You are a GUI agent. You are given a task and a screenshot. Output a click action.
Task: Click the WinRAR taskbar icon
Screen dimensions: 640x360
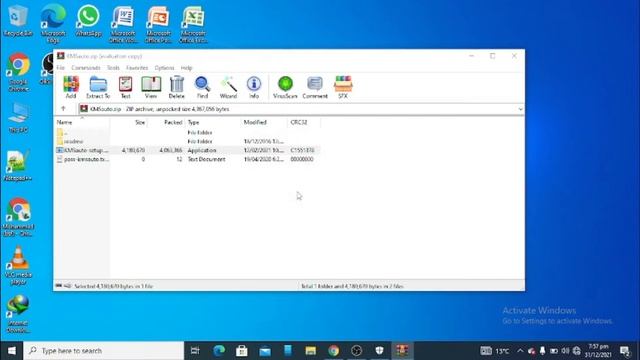point(402,351)
